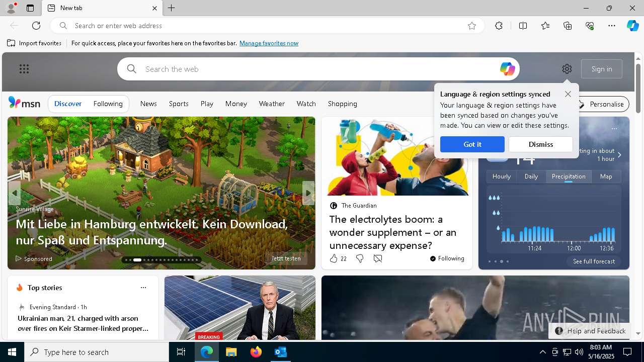Image resolution: width=644 pixels, height=362 pixels.
Task: Select the Following tab
Action: click(108, 104)
